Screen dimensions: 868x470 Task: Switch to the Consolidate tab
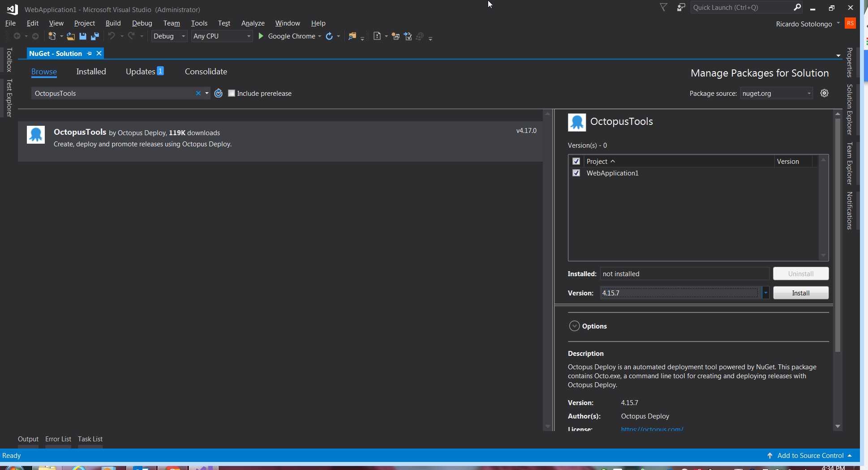206,72
